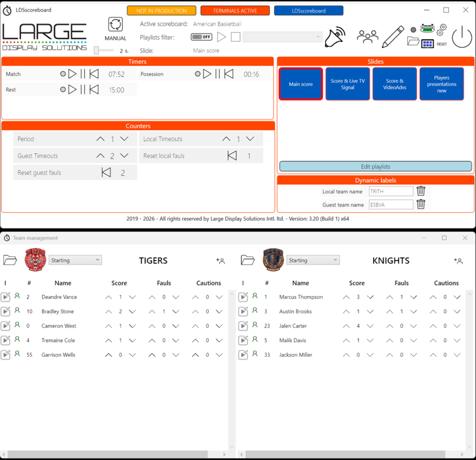Click Edit playlists button

coord(376,166)
